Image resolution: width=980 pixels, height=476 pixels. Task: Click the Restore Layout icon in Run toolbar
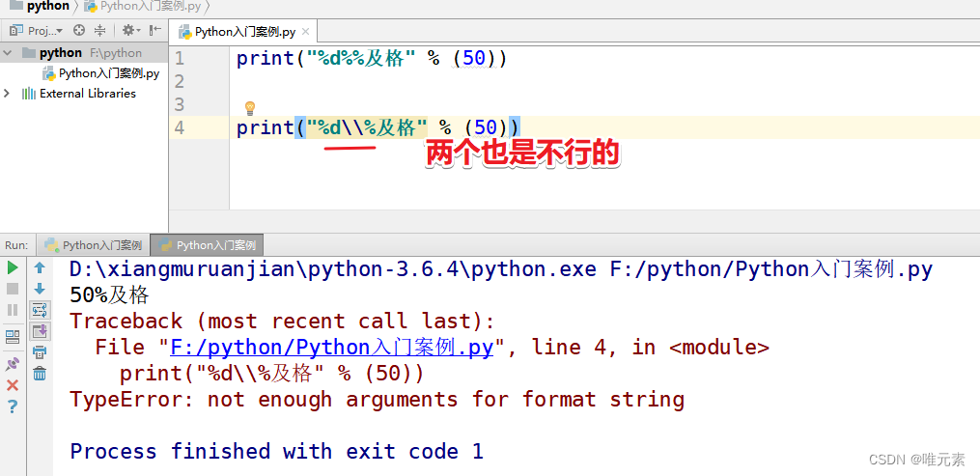pos(13,337)
